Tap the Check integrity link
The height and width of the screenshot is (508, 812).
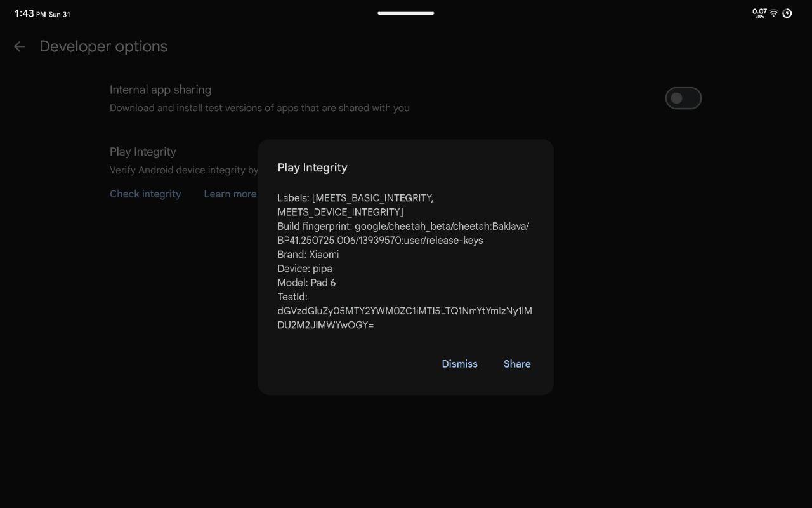click(145, 194)
